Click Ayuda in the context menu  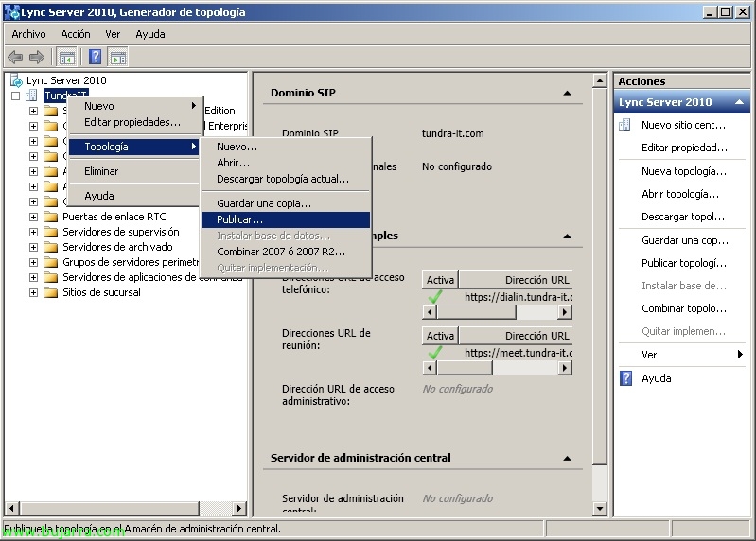pyautogui.click(x=134, y=196)
